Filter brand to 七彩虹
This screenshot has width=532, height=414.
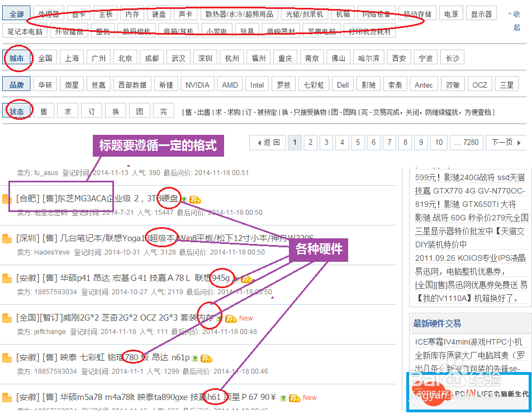313,85
